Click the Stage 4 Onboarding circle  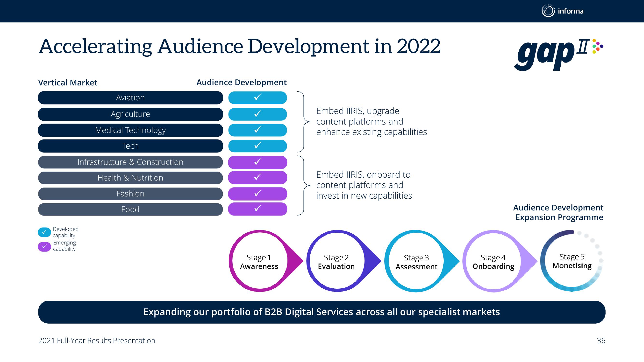[494, 261]
